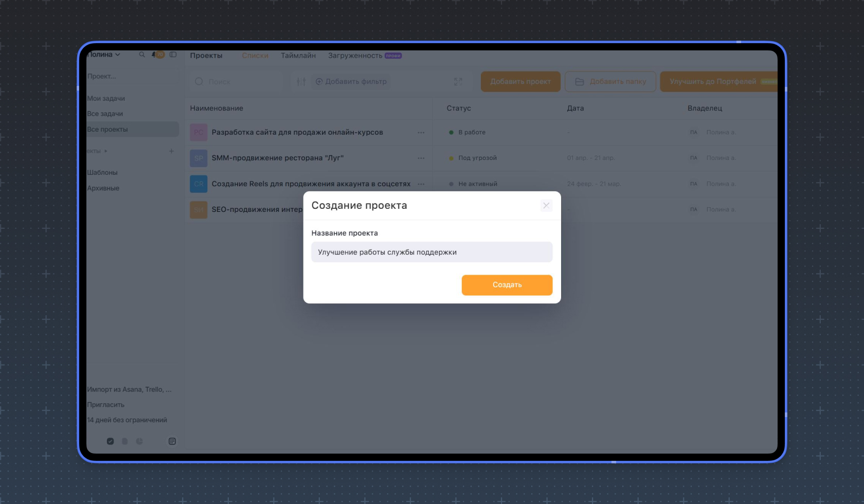
Task: Click Добавить папку button
Action: [610, 81]
